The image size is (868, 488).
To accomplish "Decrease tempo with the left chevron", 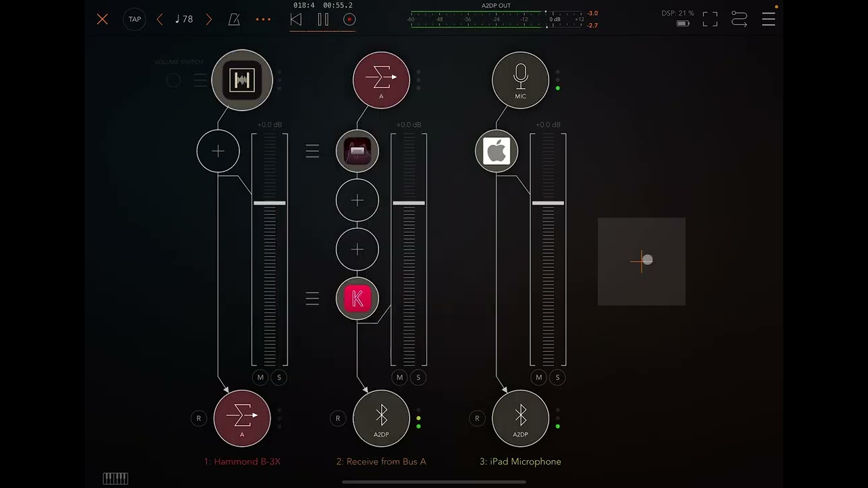I will [159, 19].
